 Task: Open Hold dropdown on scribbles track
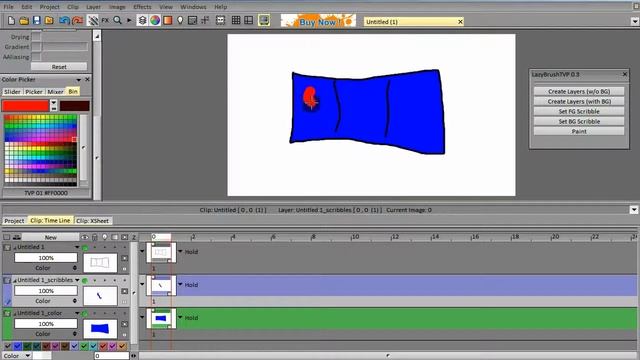pos(180,284)
